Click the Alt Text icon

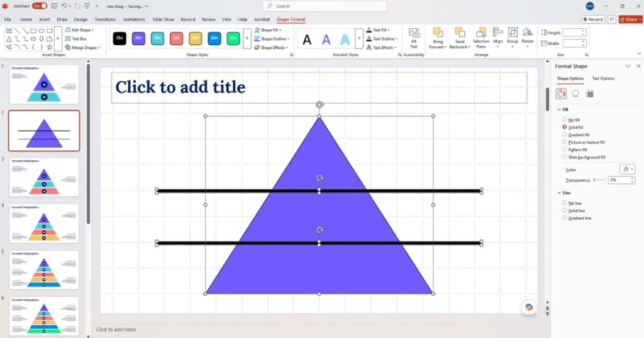(x=414, y=38)
